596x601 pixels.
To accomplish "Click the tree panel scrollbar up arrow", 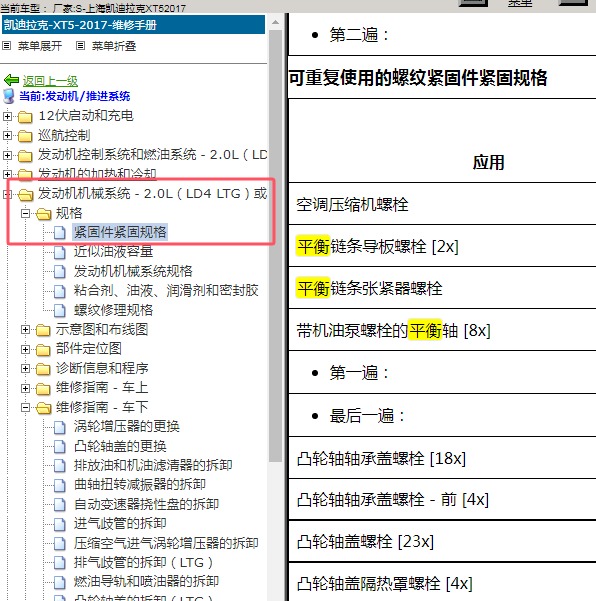I will pyautogui.click(x=275, y=22).
